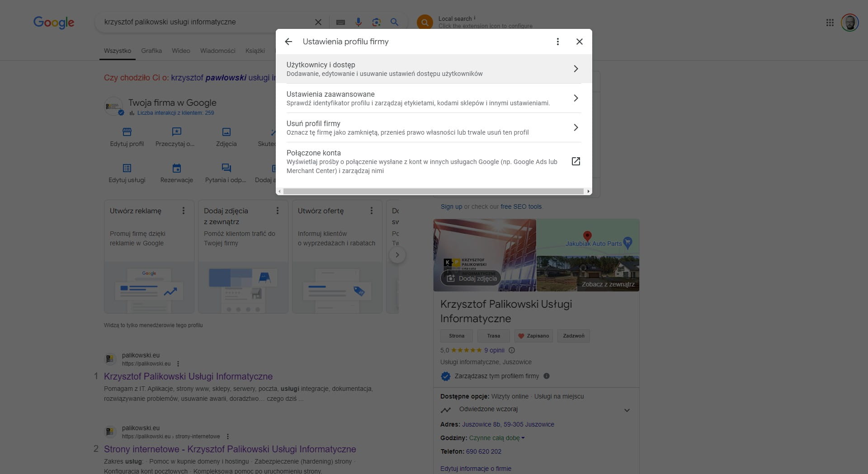Open Usuń profil firmy option
The height and width of the screenshot is (474, 868).
click(x=433, y=127)
